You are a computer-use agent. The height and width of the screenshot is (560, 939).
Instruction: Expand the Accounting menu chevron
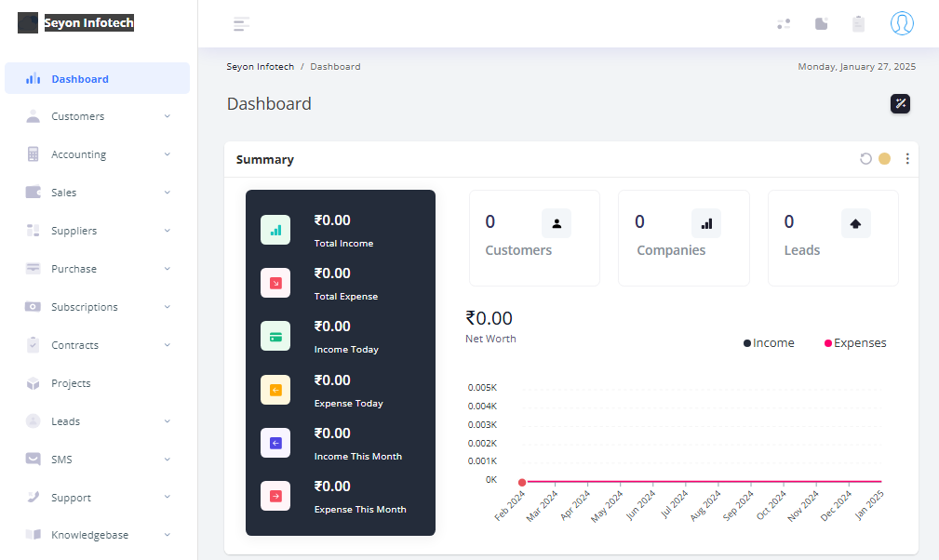(168, 154)
